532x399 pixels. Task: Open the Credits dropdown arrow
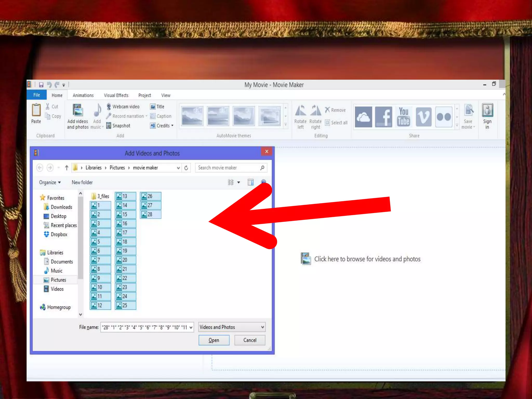pos(172,126)
